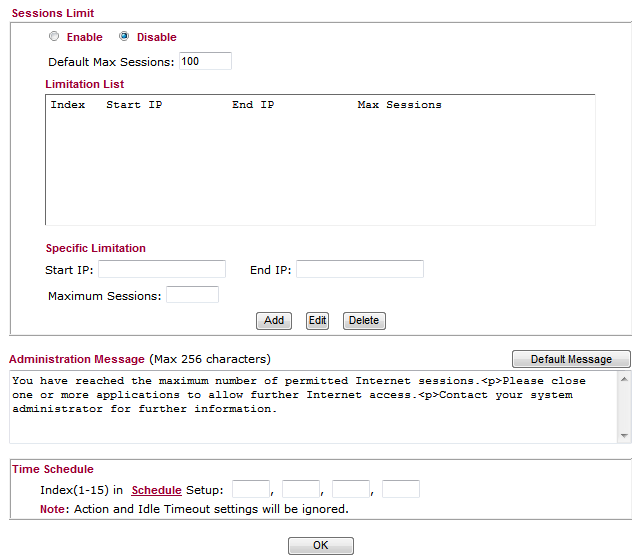Select the Disable radio button
641x557 pixels.
click(x=124, y=37)
